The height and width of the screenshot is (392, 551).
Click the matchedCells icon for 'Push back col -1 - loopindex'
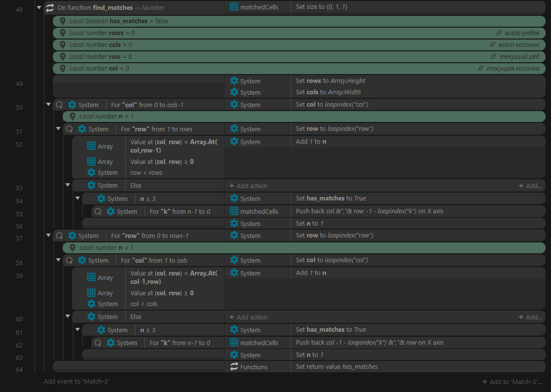[234, 342]
